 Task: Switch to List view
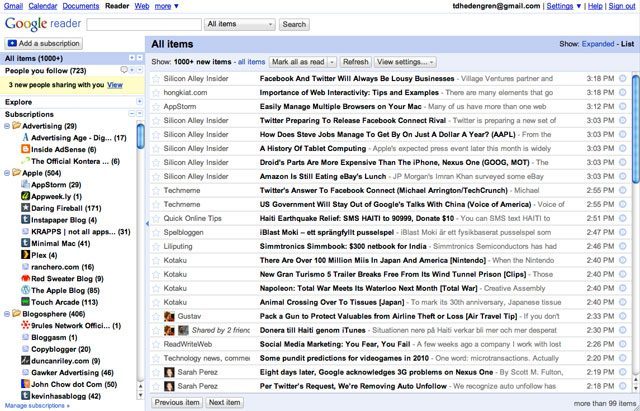[628, 44]
